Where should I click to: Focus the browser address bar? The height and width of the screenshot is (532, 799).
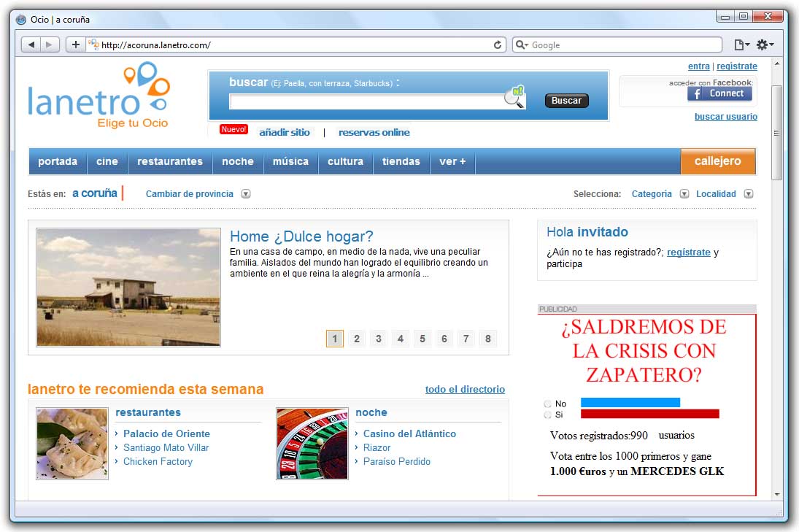tap(296, 45)
